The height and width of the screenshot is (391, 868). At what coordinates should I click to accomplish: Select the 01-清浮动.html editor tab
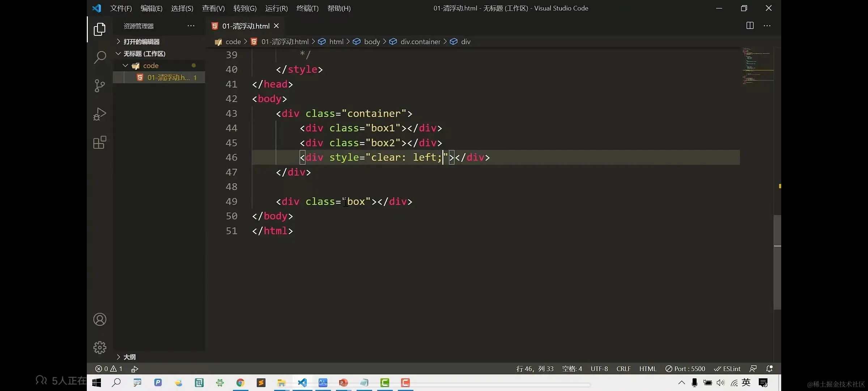[x=246, y=26]
